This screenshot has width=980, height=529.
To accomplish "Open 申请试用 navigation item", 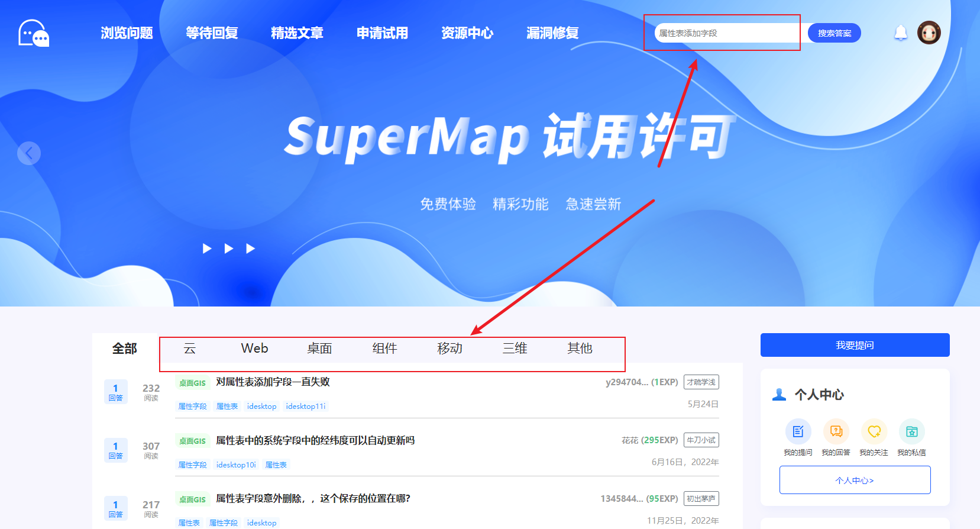I will pos(382,33).
